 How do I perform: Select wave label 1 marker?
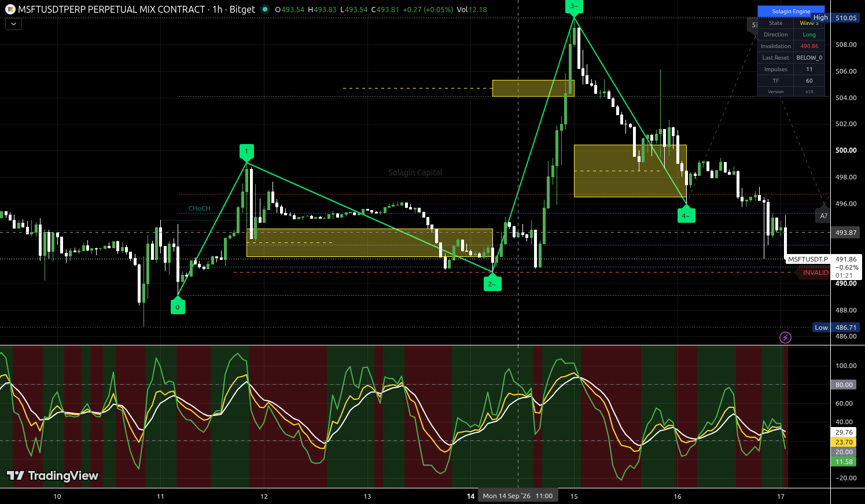(x=246, y=153)
